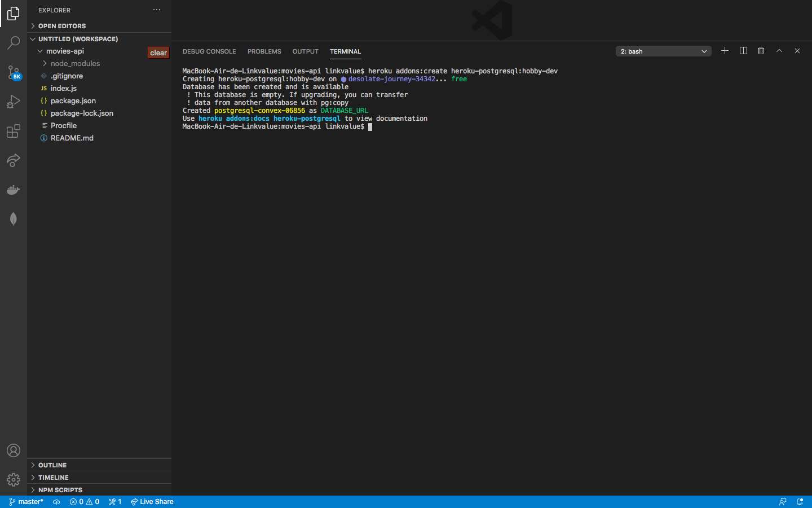Open the Live Share activity bar icon
The image size is (812, 508).
coord(14,160)
